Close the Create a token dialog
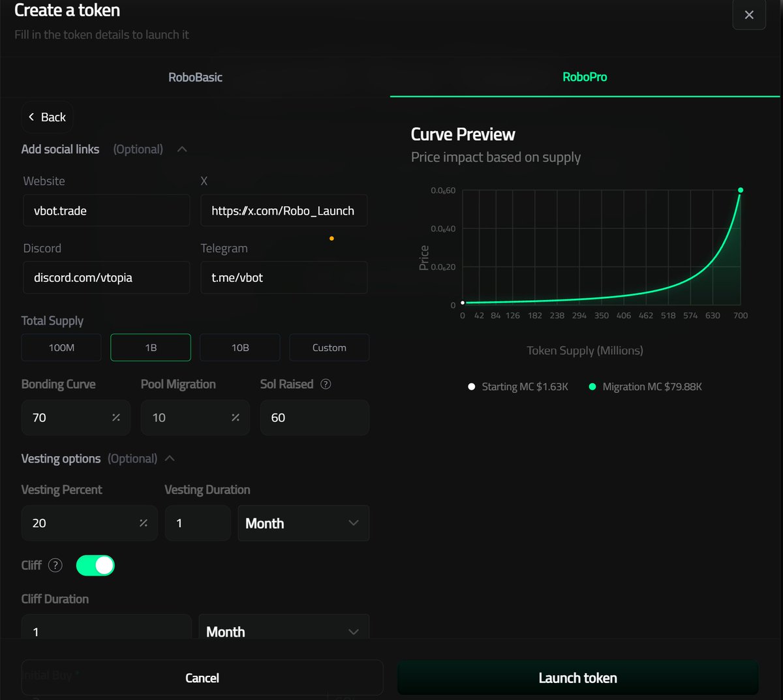Image resolution: width=783 pixels, height=700 pixels. [749, 15]
